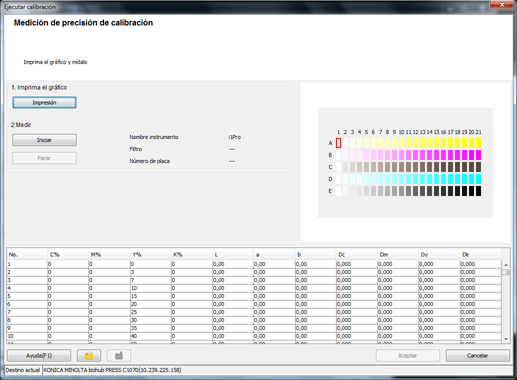Screen dimensions: 517x380
Task: Click the Cancelar button
Action: [478, 356]
